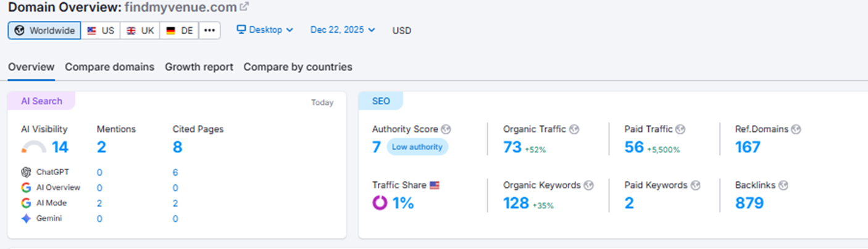Screen dimensions: 868x249
Task: Switch database to US
Action: coord(101,30)
